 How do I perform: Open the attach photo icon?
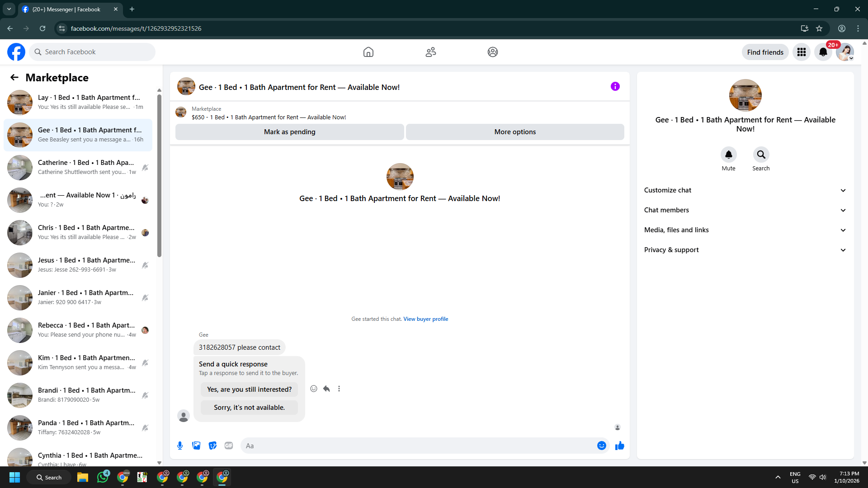pos(196,446)
